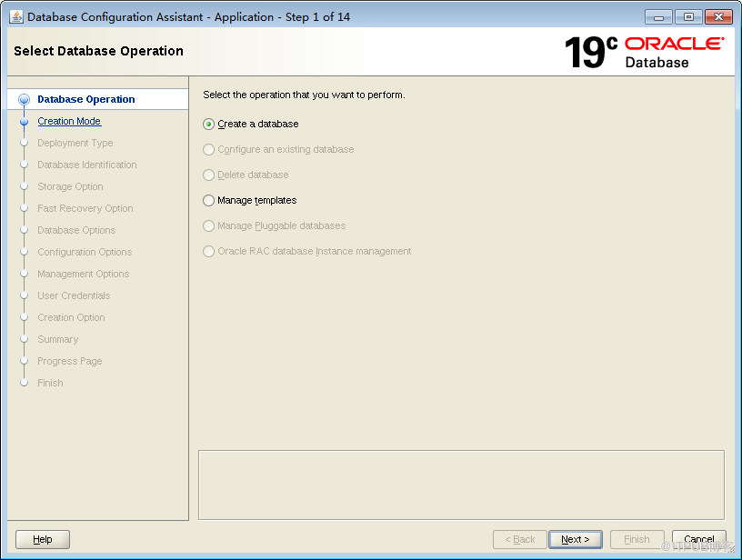Image resolution: width=742 pixels, height=560 pixels.
Task: Click the 'Select Database Operation' heading
Action: (98, 51)
